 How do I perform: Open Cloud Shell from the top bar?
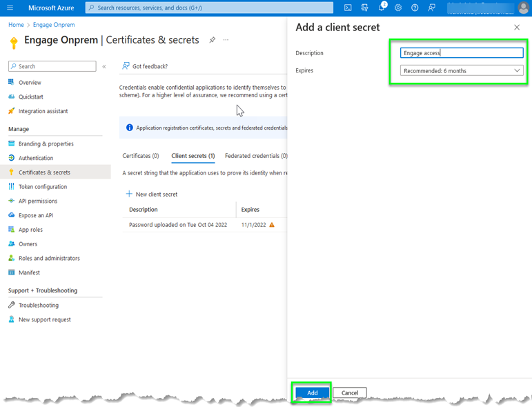[x=348, y=8]
